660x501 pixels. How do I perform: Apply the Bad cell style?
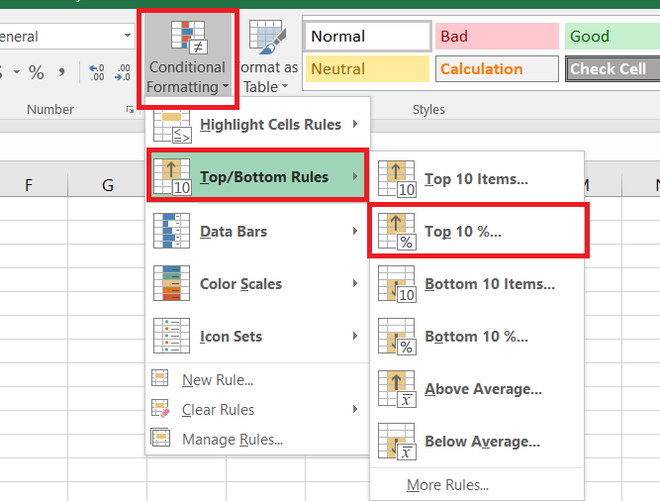pos(497,36)
